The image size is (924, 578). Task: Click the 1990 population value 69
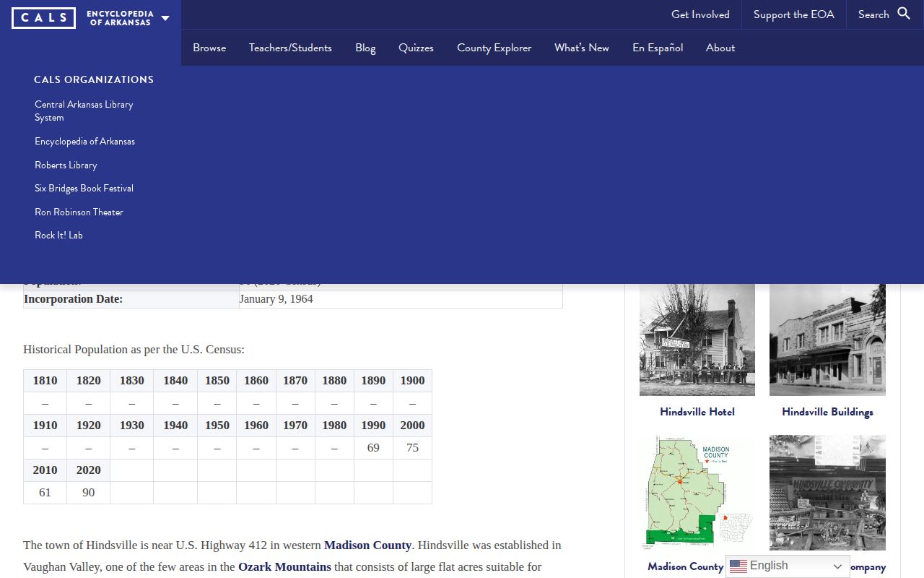coord(373,447)
